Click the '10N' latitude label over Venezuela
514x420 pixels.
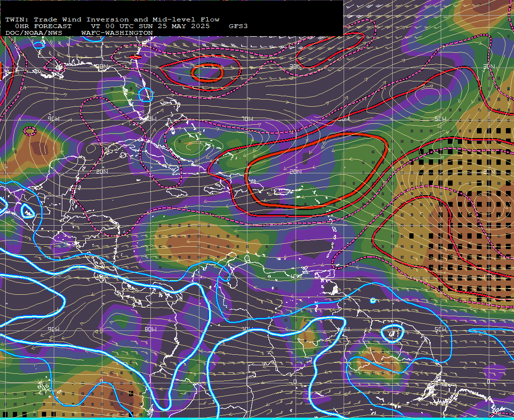(x=296, y=276)
